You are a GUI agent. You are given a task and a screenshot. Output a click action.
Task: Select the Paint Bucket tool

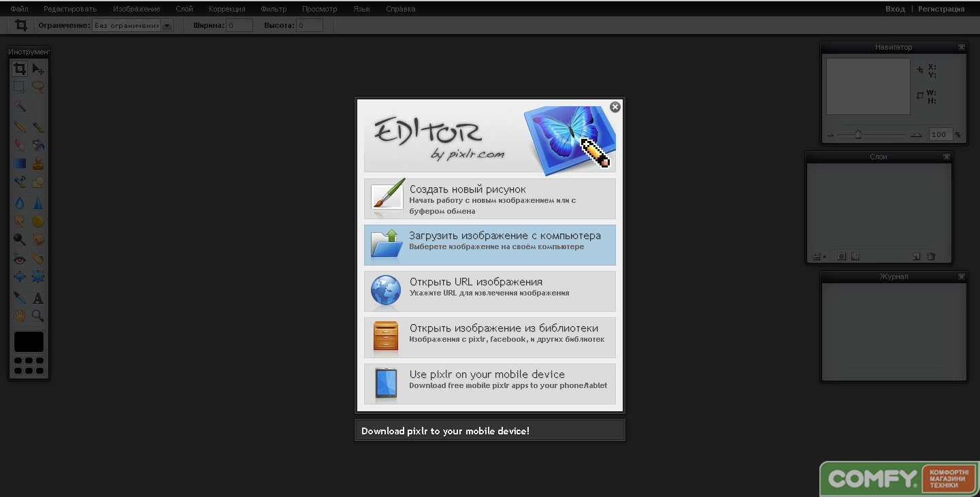click(38, 145)
